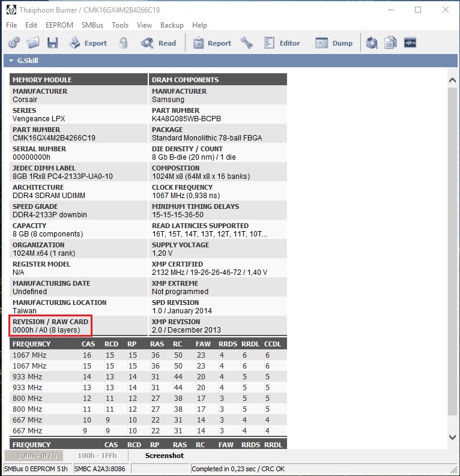460x476 pixels.
Task: Click the vertical scrollbar thumb
Action: (x=452, y=252)
